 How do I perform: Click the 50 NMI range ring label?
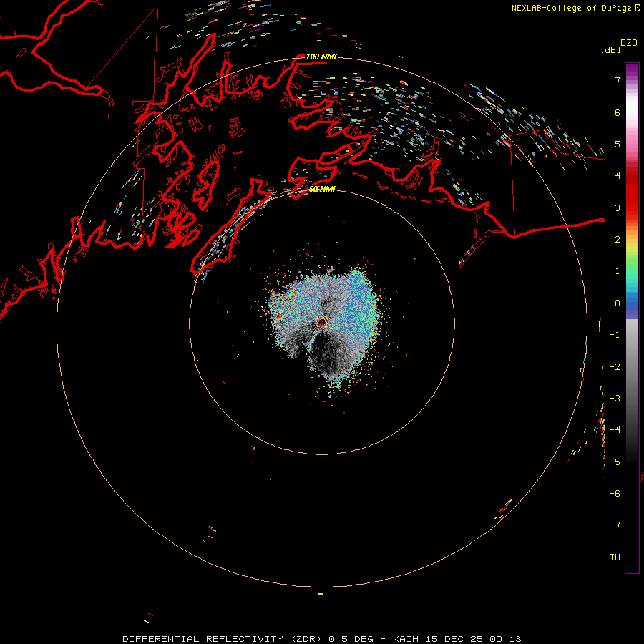click(x=323, y=189)
